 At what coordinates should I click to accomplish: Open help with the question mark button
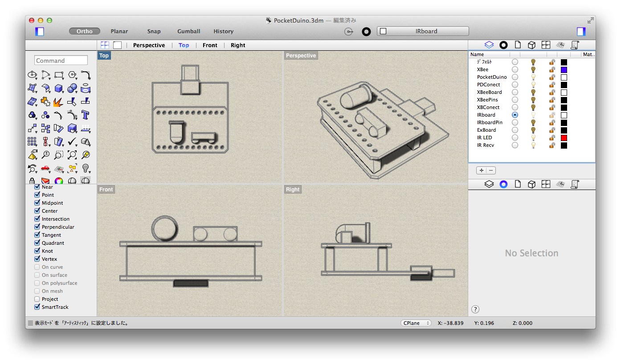click(x=475, y=309)
